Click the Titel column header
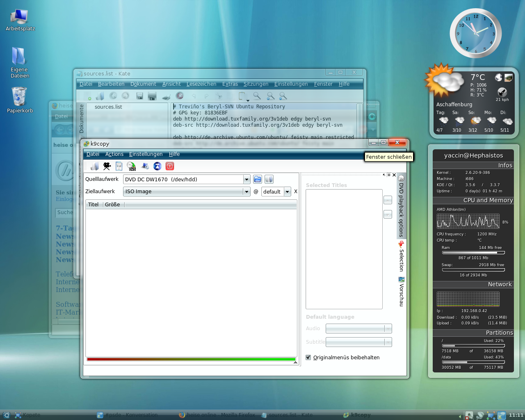Viewport: 525px width, 420px height. [x=94, y=205]
